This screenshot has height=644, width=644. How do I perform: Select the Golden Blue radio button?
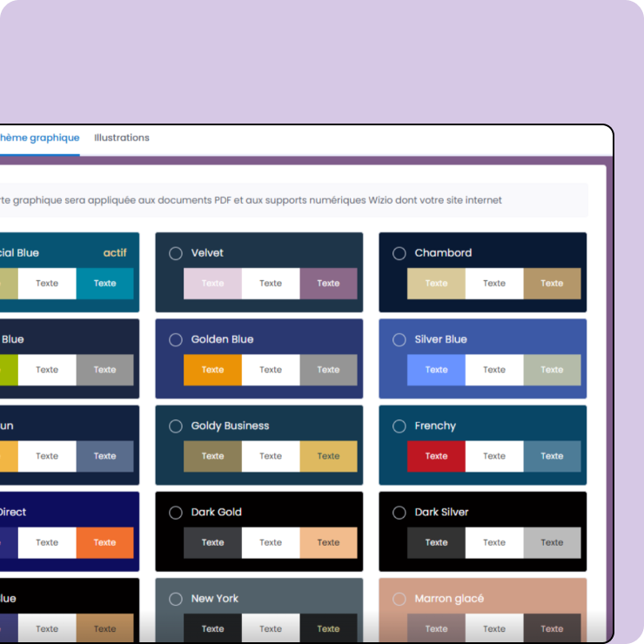[176, 339]
